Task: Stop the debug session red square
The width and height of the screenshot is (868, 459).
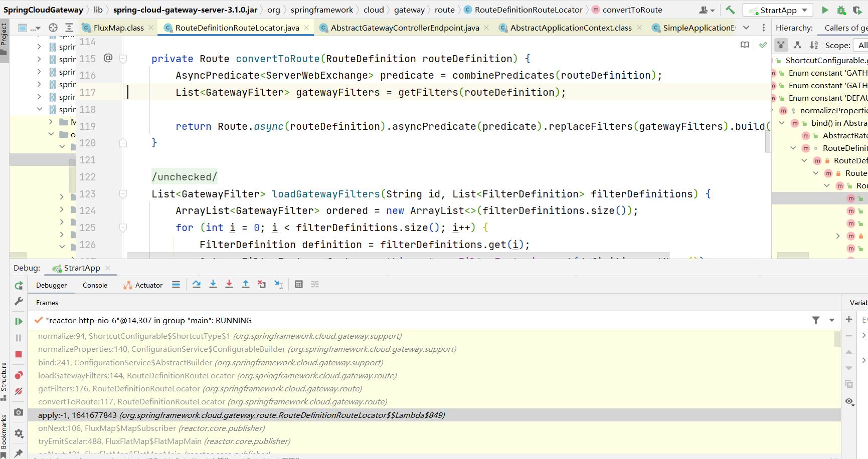Action: click(x=19, y=354)
